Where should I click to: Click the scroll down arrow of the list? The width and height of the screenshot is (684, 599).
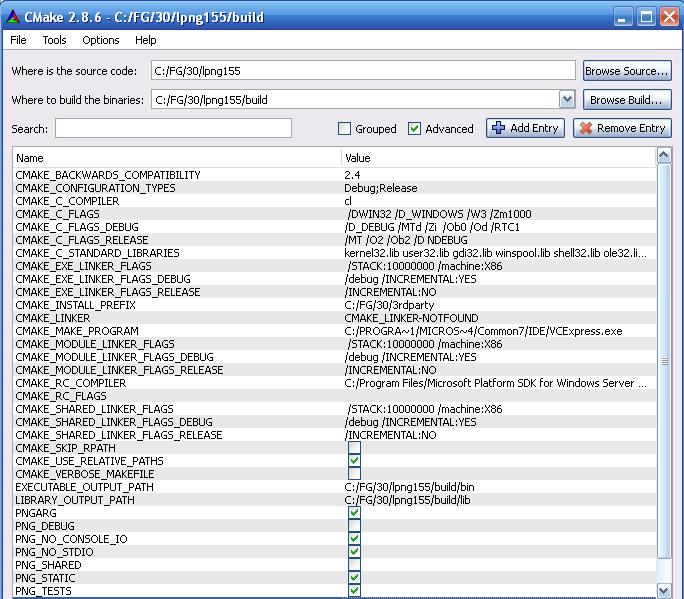click(664, 591)
